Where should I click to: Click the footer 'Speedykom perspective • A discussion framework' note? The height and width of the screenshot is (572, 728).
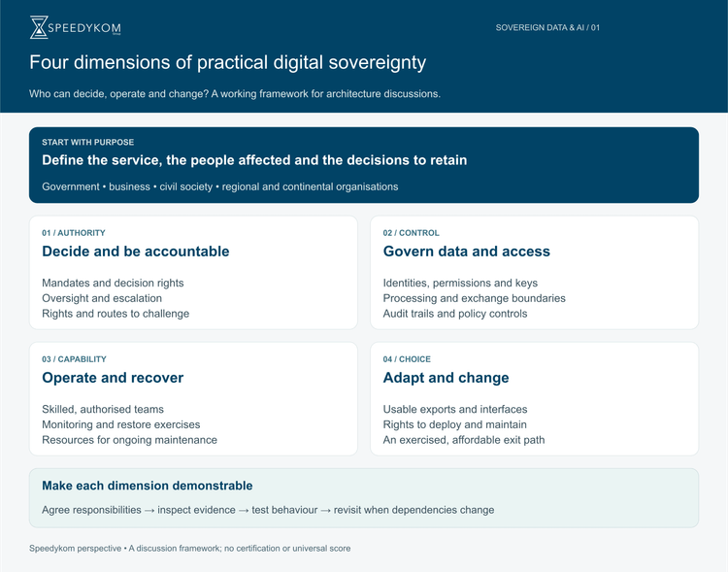[190, 549]
